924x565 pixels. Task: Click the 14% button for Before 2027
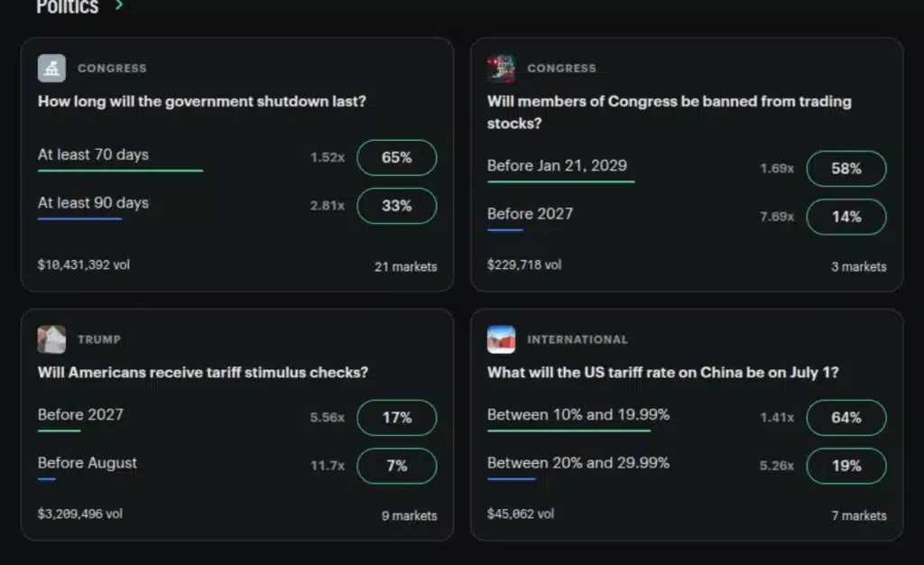coord(846,218)
